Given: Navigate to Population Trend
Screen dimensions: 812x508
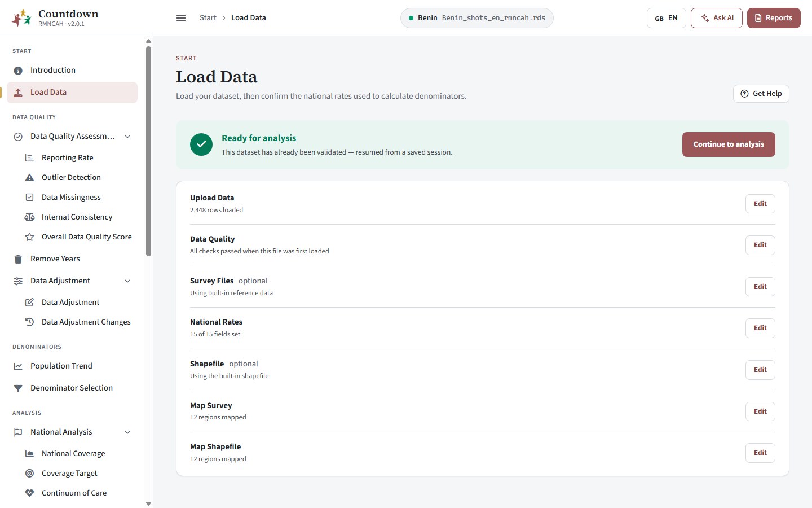Looking at the screenshot, I should (x=72, y=366).
